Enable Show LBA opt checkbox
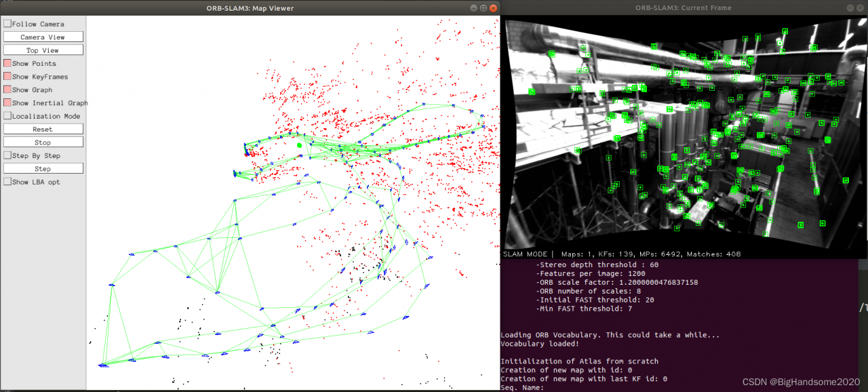The height and width of the screenshot is (392, 868). click(7, 182)
